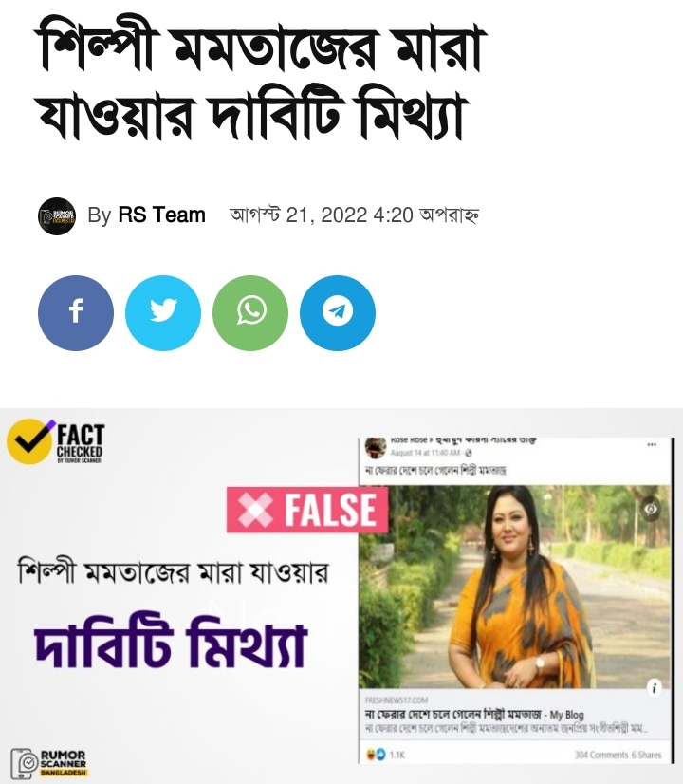Screen dimensions: 683x784
Task: Share the article on Facebook
Action: click(76, 313)
